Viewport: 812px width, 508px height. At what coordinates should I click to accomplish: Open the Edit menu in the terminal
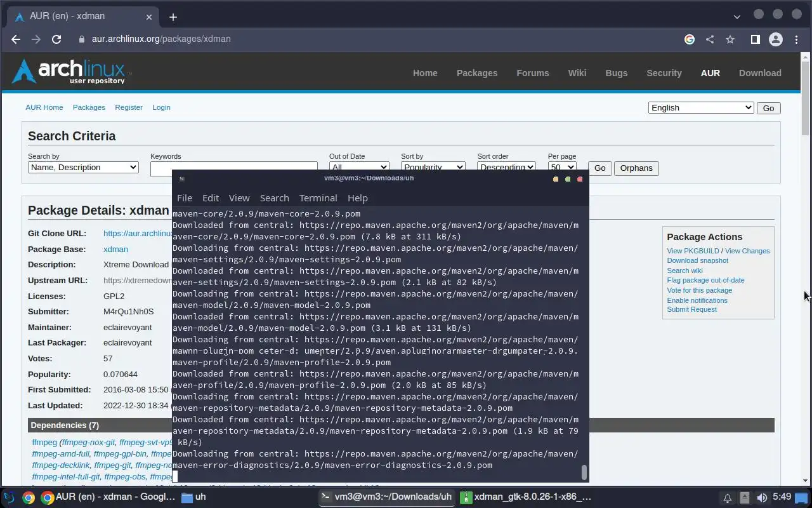(x=211, y=198)
